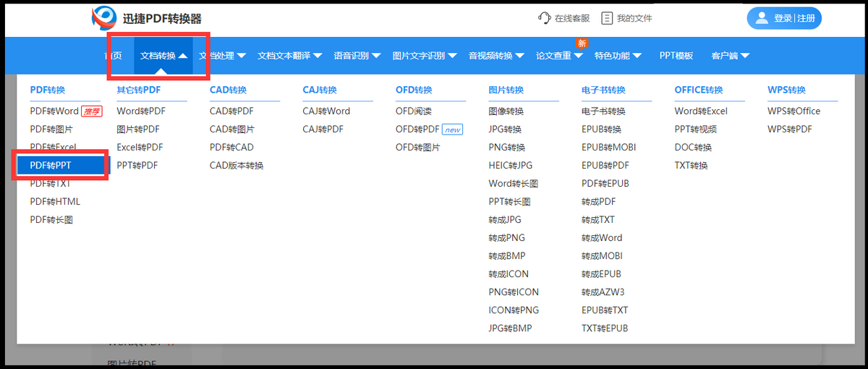
Task: Click the 迅捷PDF转换器 logo icon
Action: (x=104, y=17)
